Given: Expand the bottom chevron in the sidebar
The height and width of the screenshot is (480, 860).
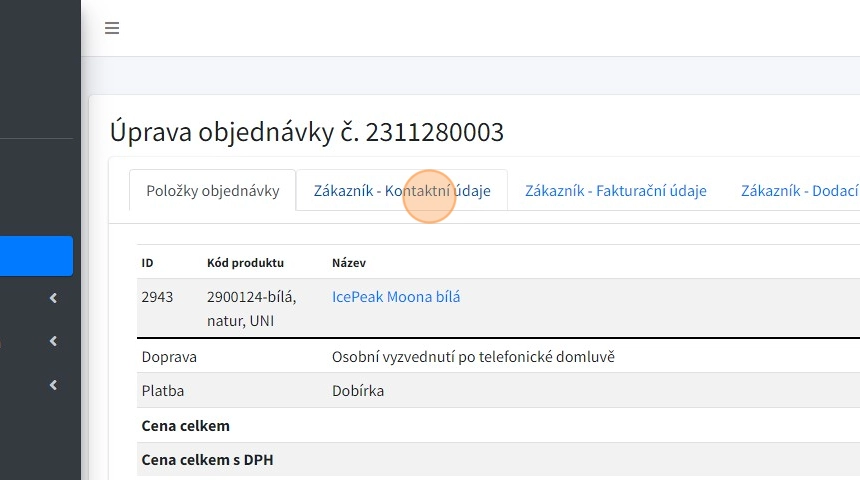Looking at the screenshot, I should tap(53, 385).
